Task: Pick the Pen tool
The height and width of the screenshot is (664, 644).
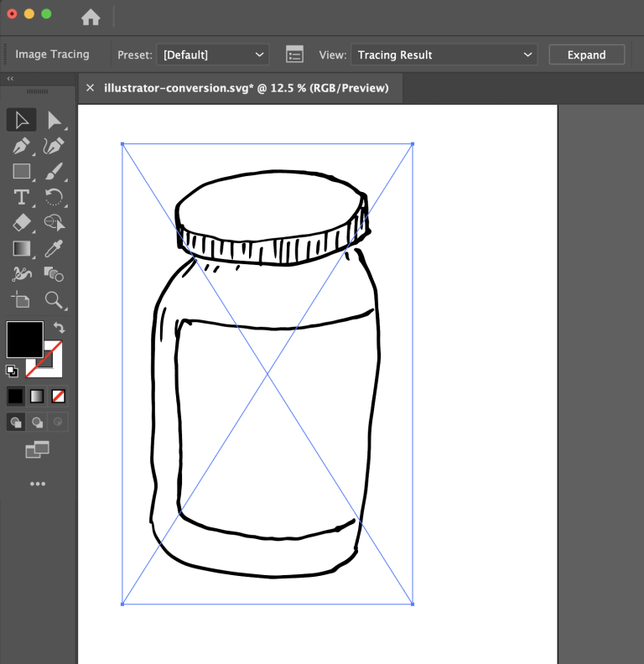Action: [x=22, y=147]
